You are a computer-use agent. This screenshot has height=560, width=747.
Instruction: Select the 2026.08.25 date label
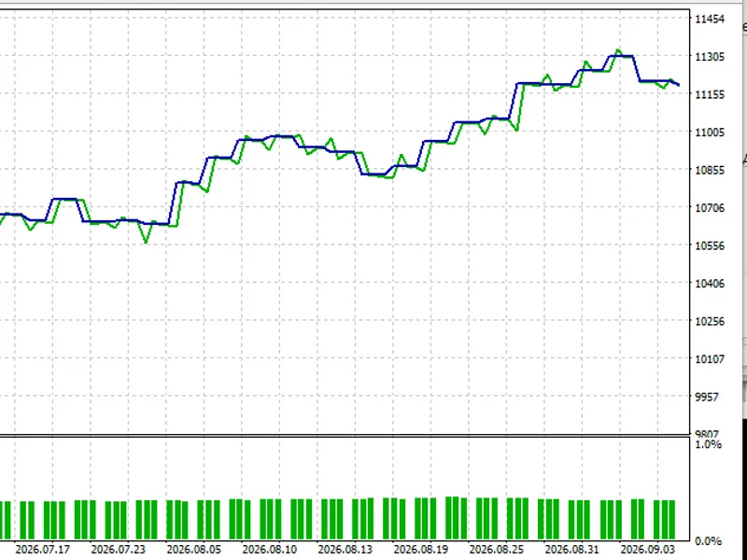pos(497,550)
